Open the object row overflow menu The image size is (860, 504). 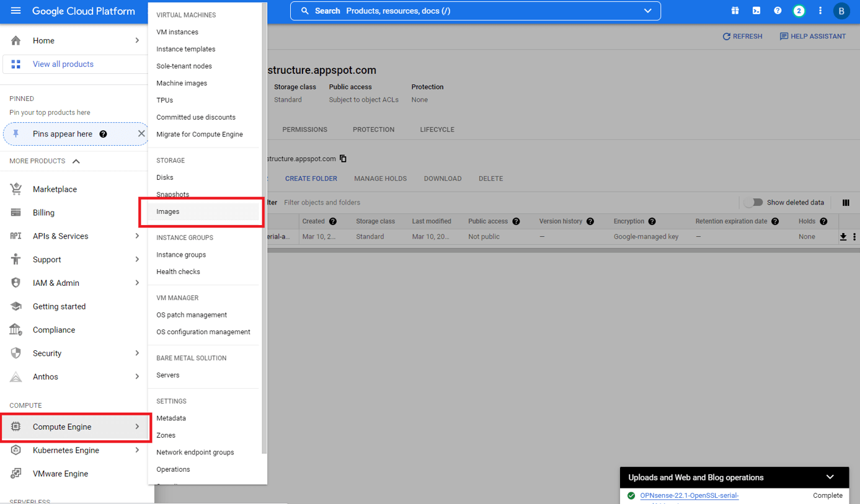point(854,237)
